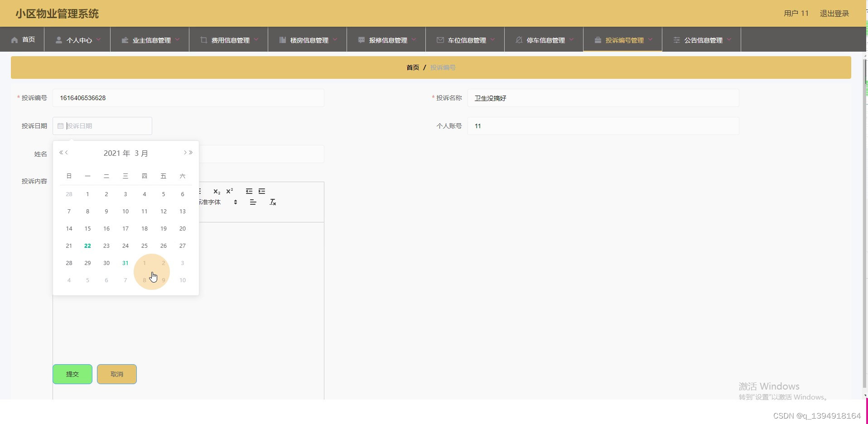
Task: Select March 1 in calendar
Action: click(x=87, y=194)
